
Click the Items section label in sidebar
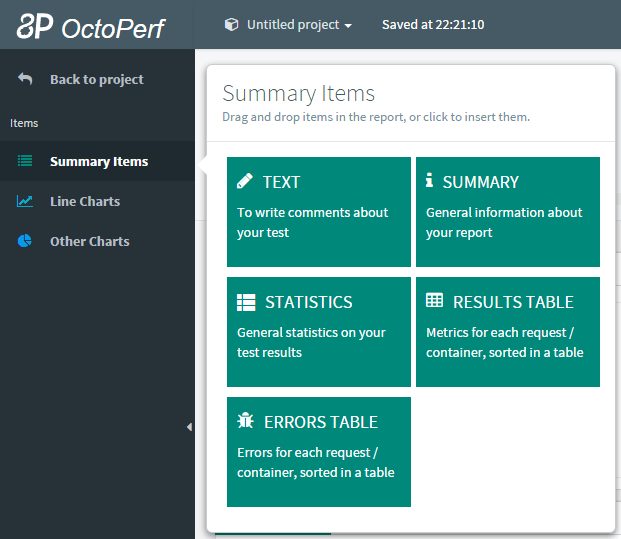click(x=24, y=123)
